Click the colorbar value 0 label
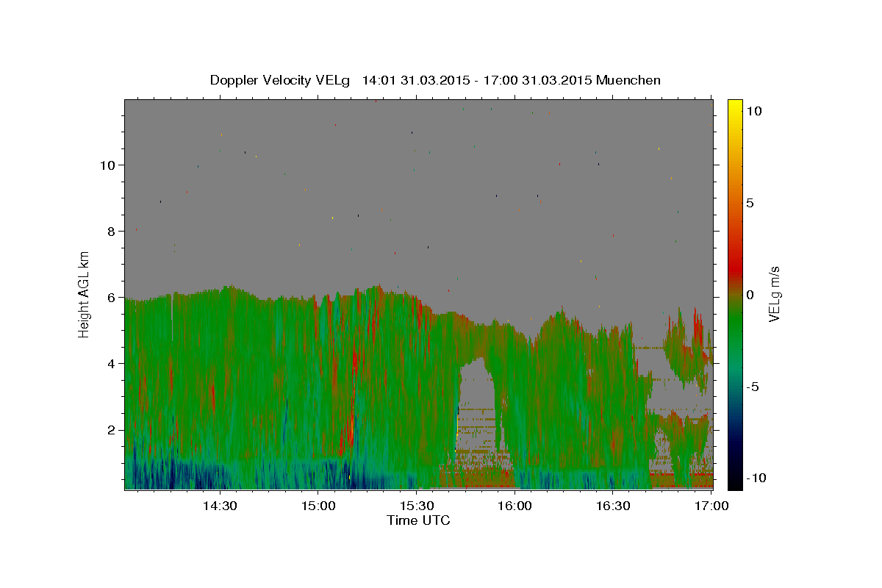882x588 pixels. 750,295
